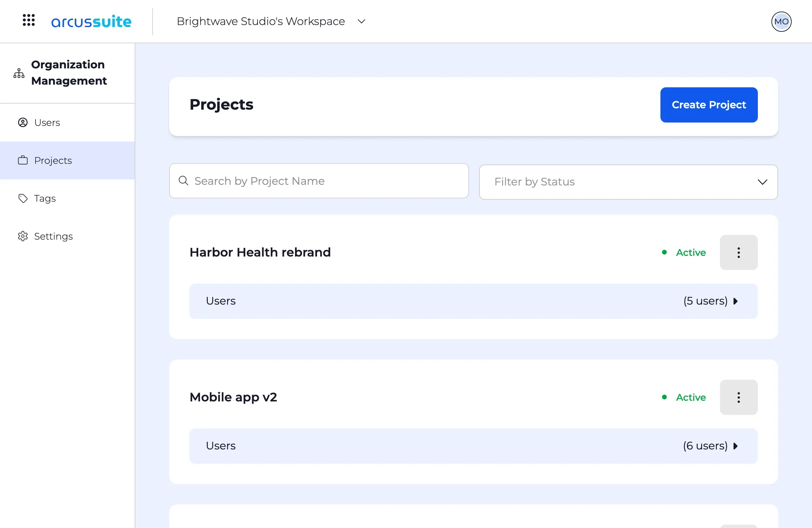Open the three-dot menu for Mobile app v2
The height and width of the screenshot is (528, 812).
click(738, 397)
